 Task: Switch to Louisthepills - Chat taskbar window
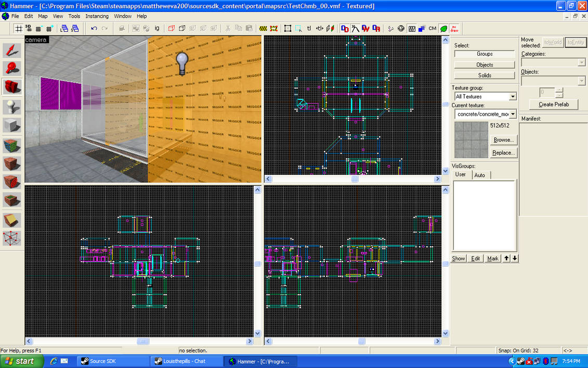[187, 361]
